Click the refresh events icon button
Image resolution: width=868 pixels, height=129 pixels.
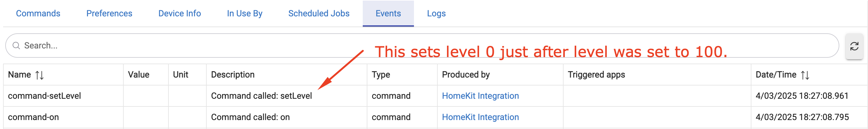pyautogui.click(x=854, y=46)
